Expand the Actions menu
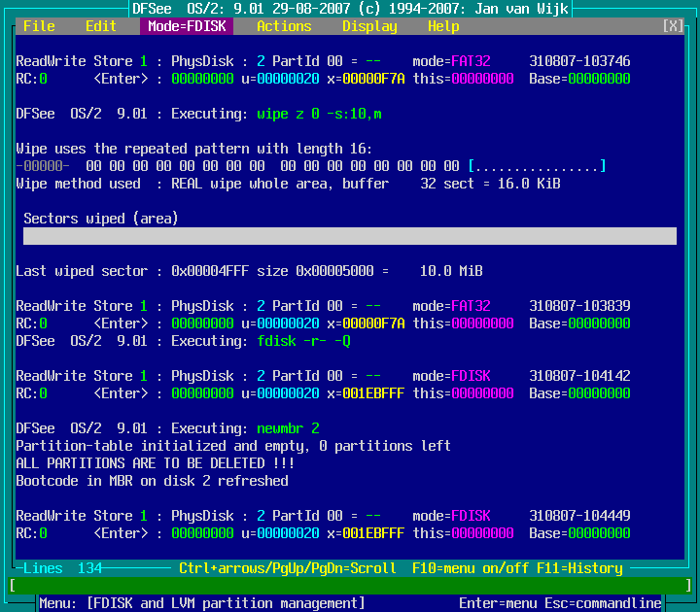The image size is (700, 612). (284, 26)
